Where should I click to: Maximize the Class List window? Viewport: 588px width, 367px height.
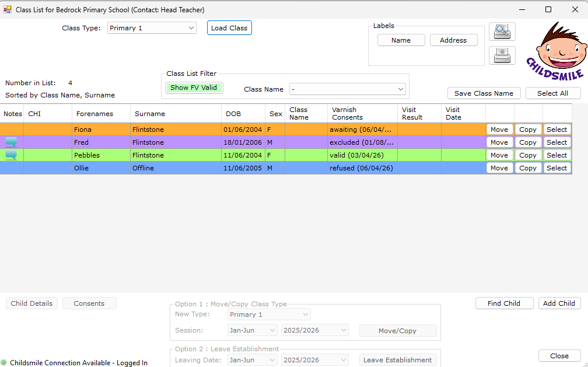pos(548,9)
